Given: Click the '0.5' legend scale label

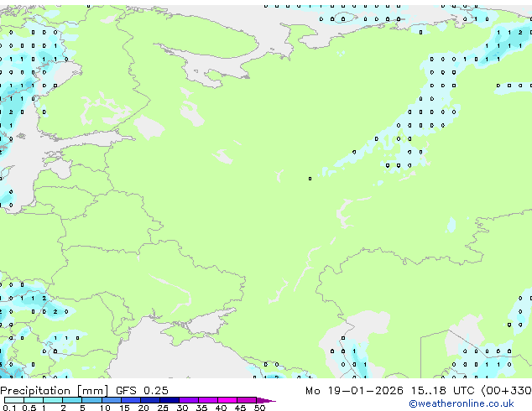Looking at the screenshot, I should coord(29,408).
